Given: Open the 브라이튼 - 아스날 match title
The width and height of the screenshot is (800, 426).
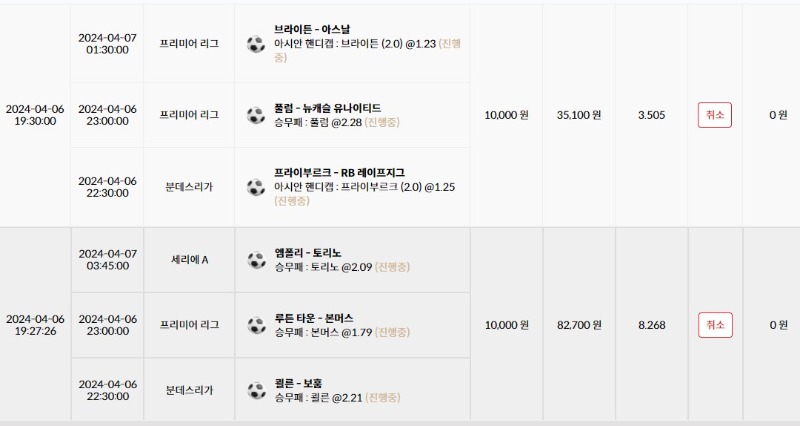Looking at the screenshot, I should pos(312,30).
